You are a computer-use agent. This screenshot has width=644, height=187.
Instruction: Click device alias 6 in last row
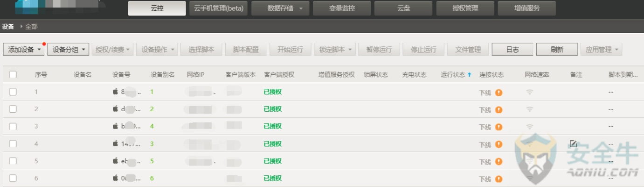[152, 178]
